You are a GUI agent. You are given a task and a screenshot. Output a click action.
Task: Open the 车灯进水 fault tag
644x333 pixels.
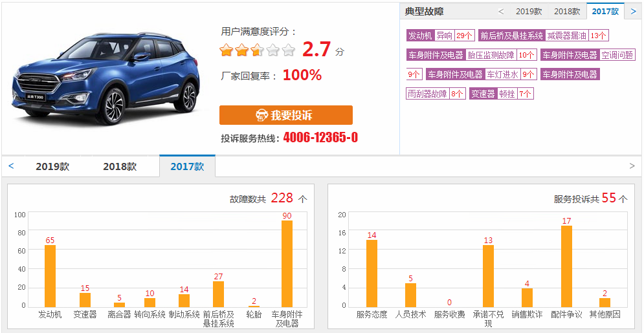click(x=502, y=74)
